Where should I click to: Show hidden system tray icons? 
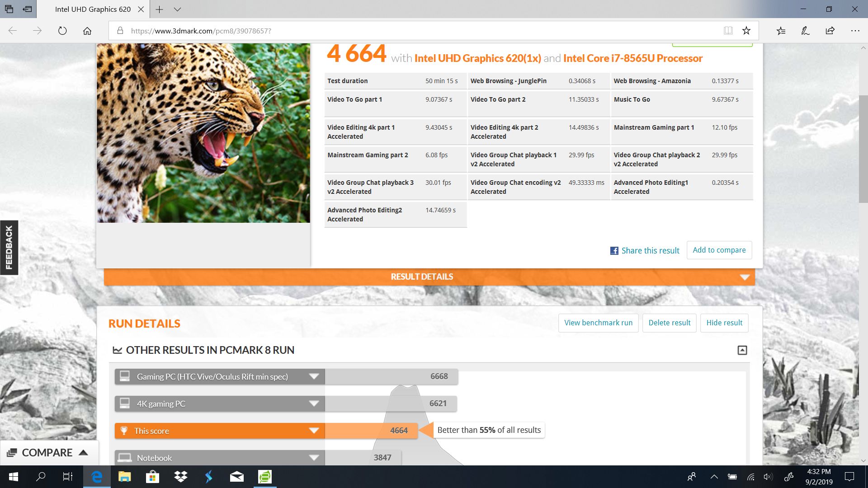[714, 477]
